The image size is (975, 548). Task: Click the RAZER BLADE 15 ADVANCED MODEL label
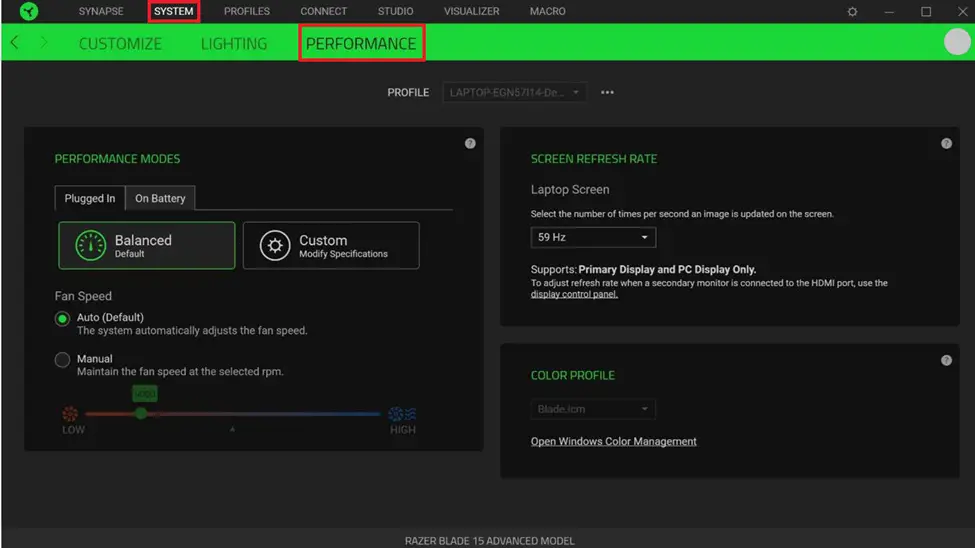(489, 541)
